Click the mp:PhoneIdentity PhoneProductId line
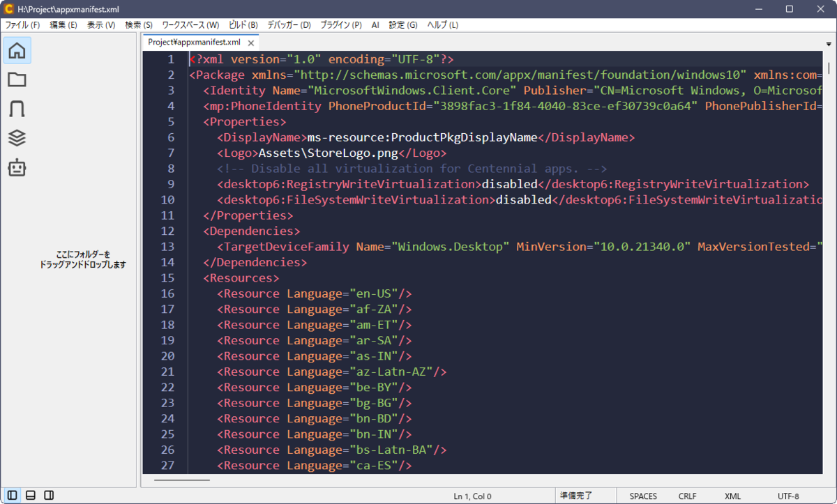The width and height of the screenshot is (837, 504). [513, 106]
